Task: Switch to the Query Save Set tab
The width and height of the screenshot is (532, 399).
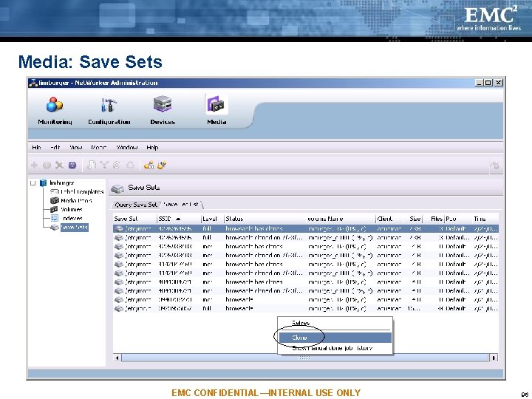Action: pyautogui.click(x=136, y=205)
